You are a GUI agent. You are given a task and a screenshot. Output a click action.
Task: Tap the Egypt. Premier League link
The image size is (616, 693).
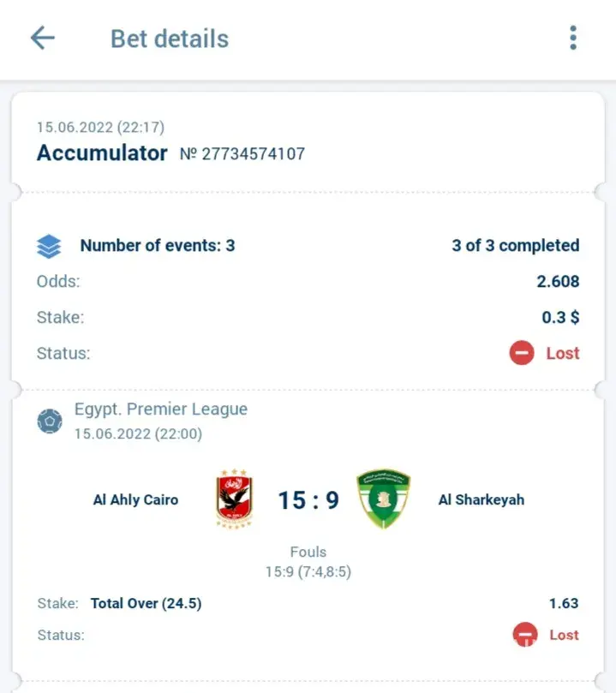coord(161,409)
